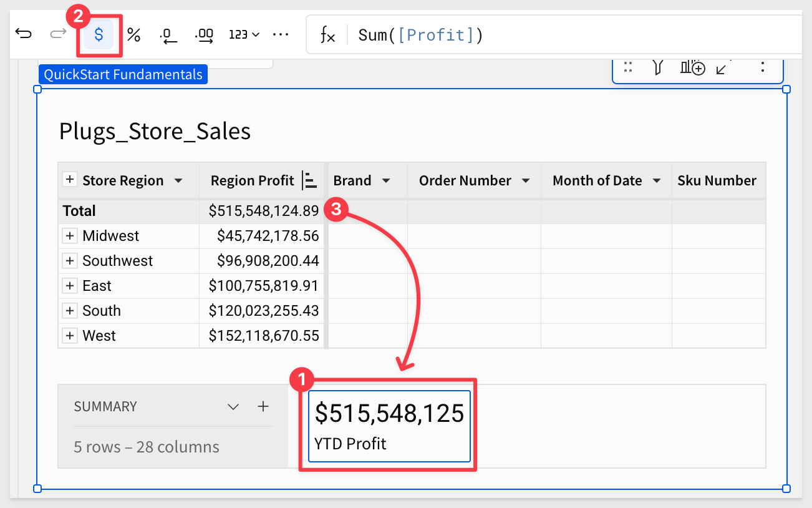Screen dimensions: 812x508
Task: Grab the element drag handle icon
Action: (628, 67)
